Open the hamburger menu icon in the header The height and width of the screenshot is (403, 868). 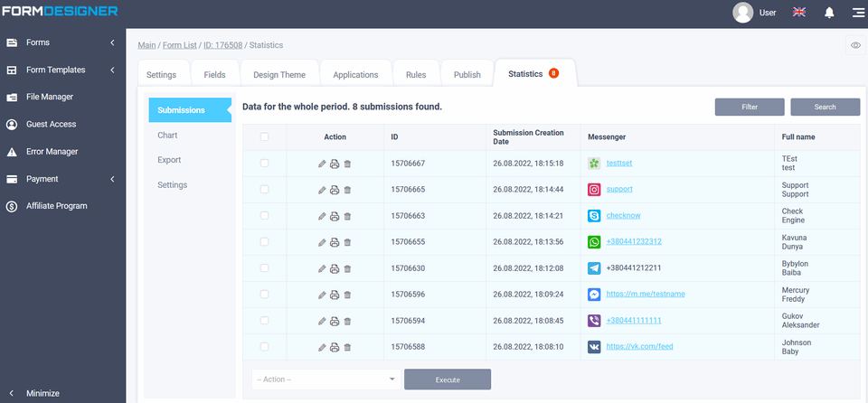(856, 13)
